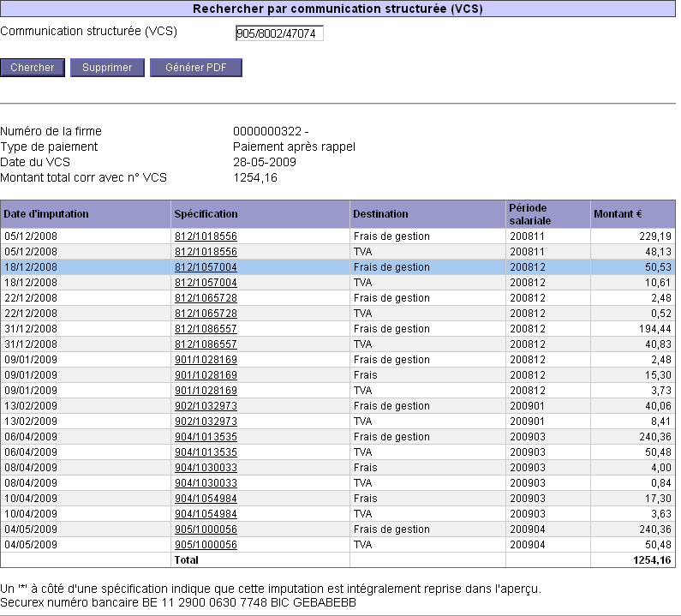Click the Supprimer button
This screenshot has height=616, width=681.
coord(107,68)
